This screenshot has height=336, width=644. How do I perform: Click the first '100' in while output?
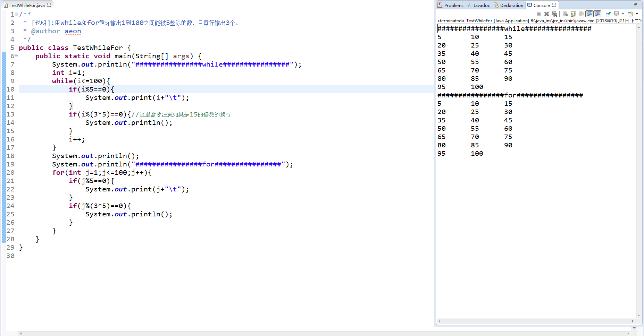coord(477,87)
